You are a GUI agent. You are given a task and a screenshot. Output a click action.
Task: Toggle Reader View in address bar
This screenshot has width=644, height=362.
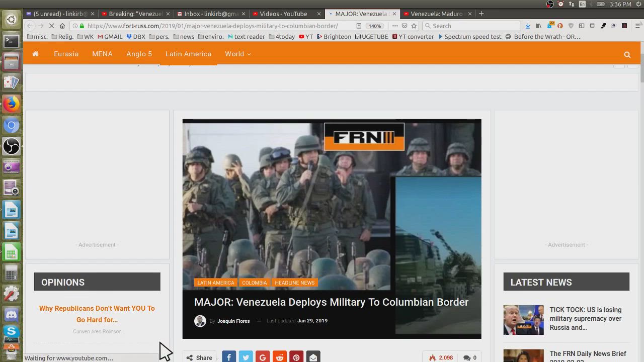pos(359,26)
